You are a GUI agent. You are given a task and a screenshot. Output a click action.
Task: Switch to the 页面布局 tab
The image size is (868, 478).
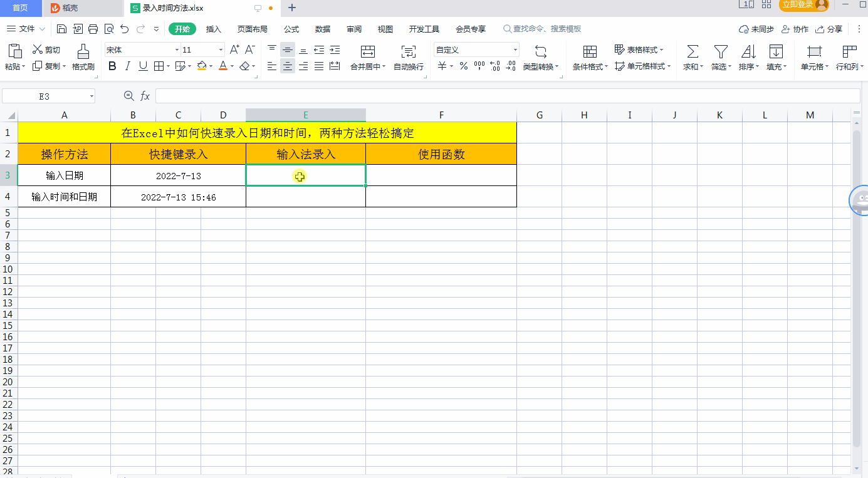click(252, 29)
